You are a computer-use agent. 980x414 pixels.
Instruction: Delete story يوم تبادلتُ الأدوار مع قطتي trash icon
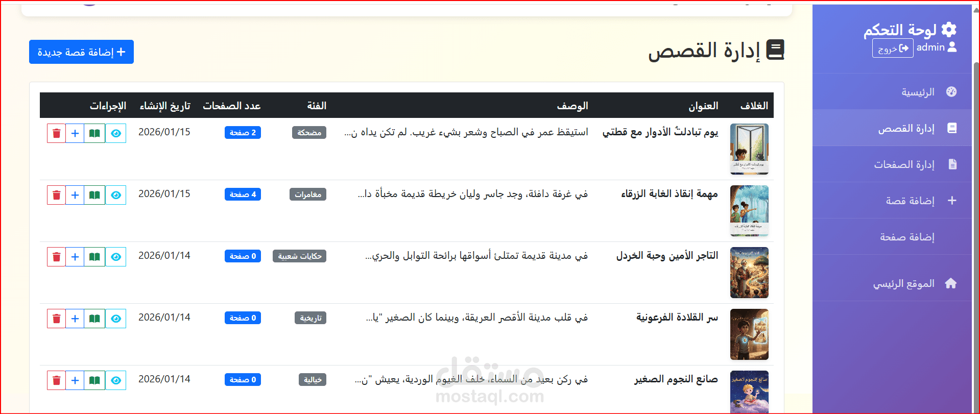(56, 133)
